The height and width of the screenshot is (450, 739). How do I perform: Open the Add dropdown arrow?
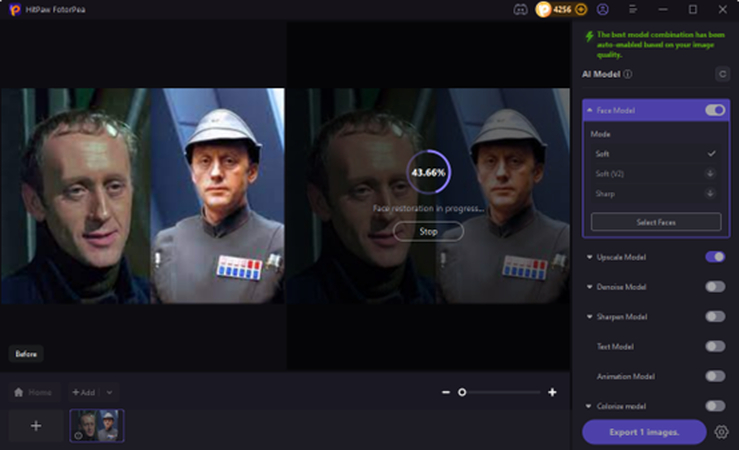[109, 392]
